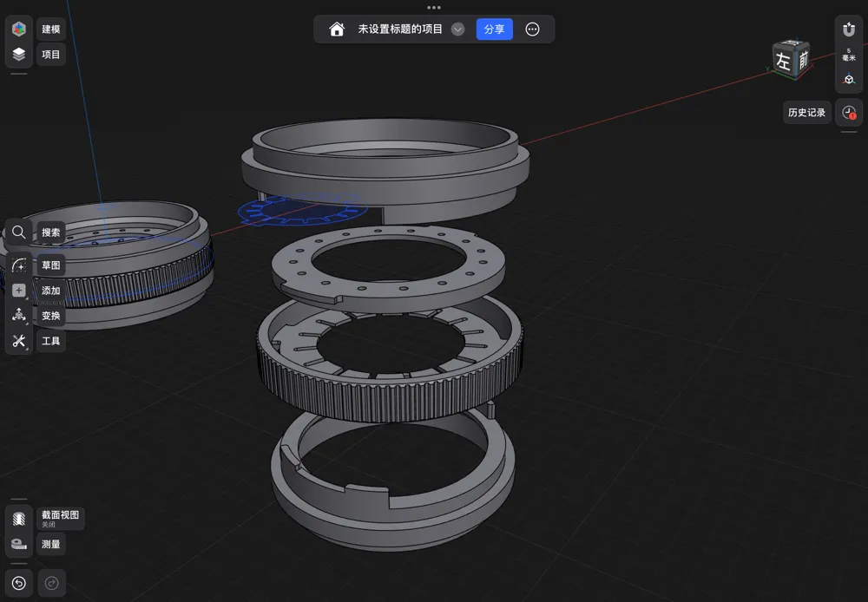Click the blue 分享 share button

click(x=495, y=29)
